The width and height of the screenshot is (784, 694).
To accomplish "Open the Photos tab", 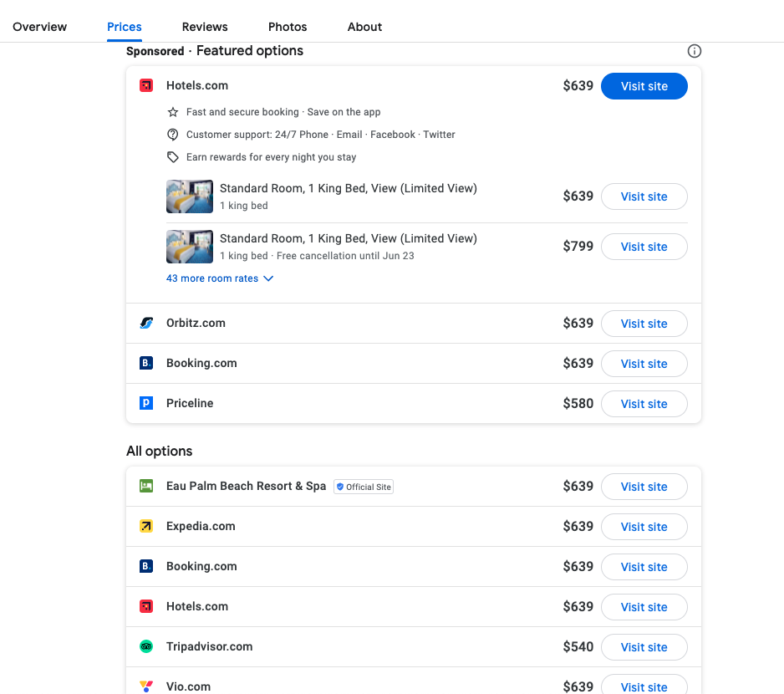I will pyautogui.click(x=288, y=27).
